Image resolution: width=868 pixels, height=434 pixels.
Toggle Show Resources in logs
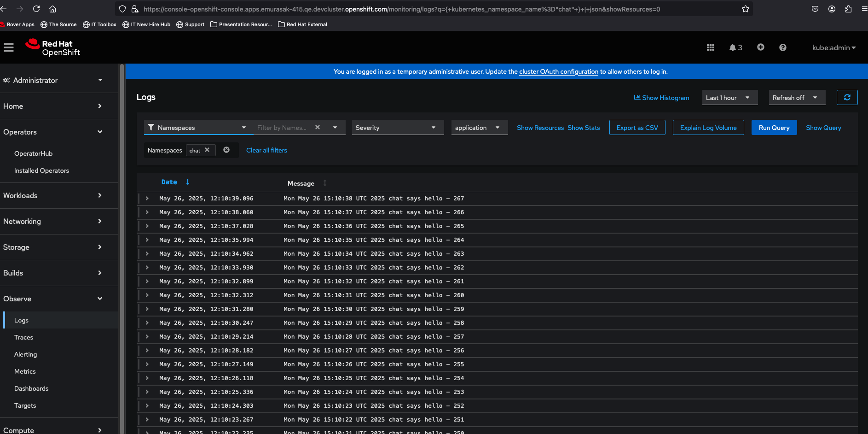pyautogui.click(x=540, y=128)
